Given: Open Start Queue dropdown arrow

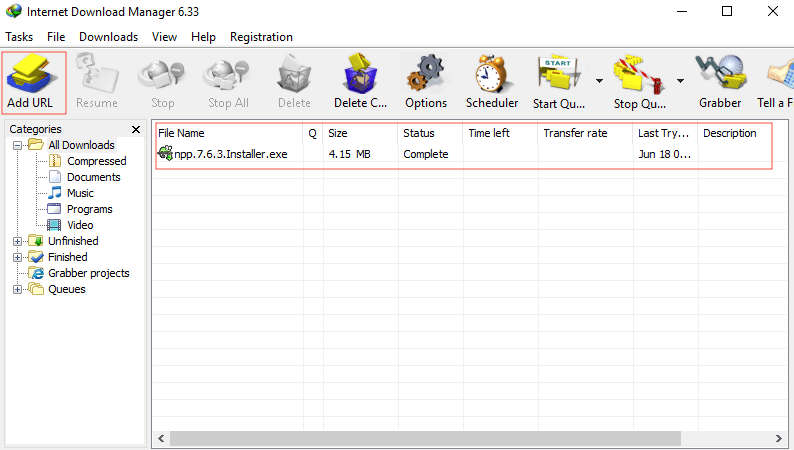Looking at the screenshot, I should (x=600, y=80).
